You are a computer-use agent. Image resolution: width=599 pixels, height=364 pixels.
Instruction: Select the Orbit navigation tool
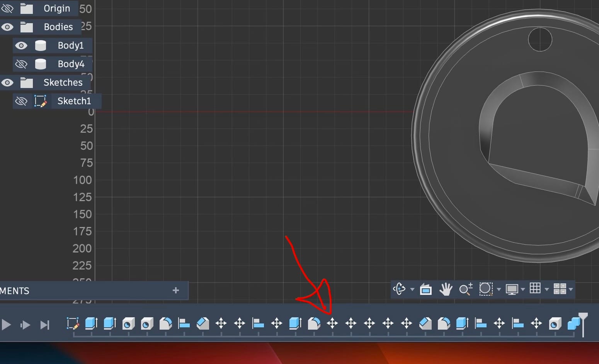(399, 289)
